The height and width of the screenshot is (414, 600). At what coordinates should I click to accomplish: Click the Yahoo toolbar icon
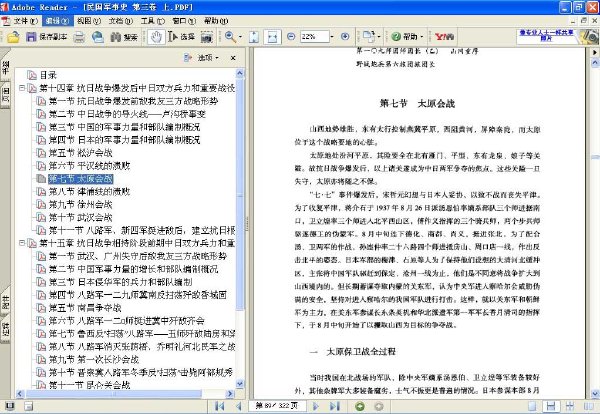(444, 37)
